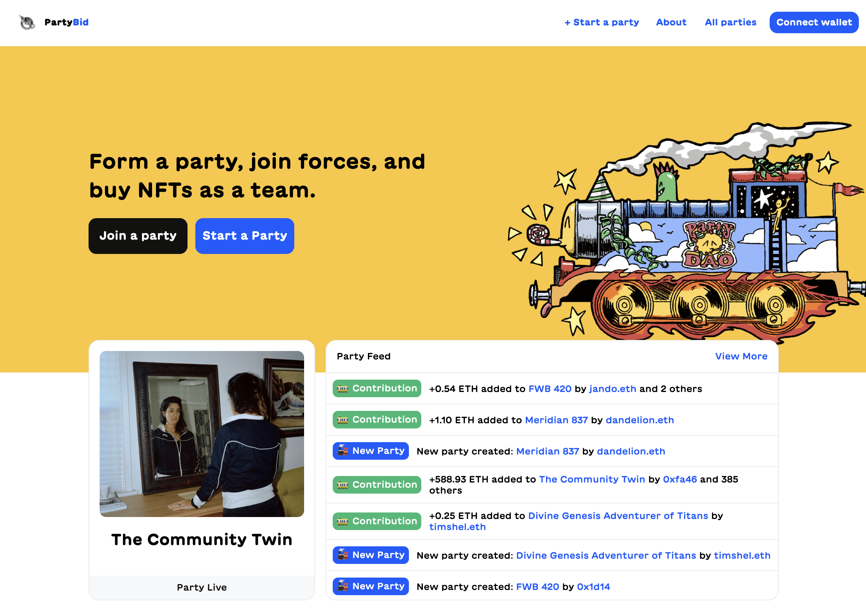Click the Connect wallet button
The height and width of the screenshot is (616, 866).
click(814, 22)
